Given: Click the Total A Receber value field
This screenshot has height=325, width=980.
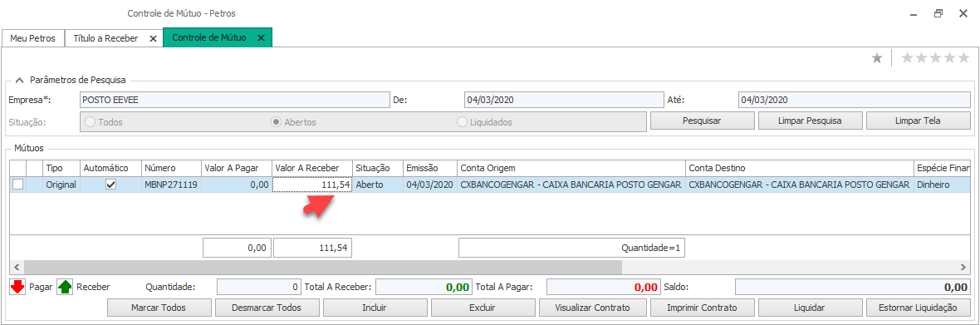Looking at the screenshot, I should pos(424,287).
